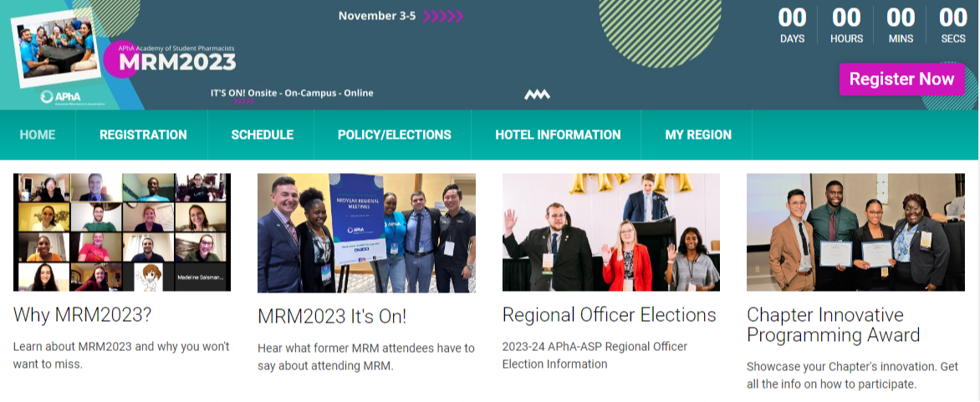Click the officers raising hands photo
The image size is (980, 402).
[x=610, y=232]
